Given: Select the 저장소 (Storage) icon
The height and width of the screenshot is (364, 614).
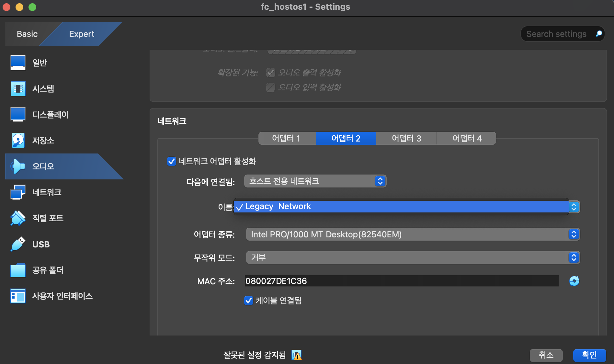Looking at the screenshot, I should (43, 140).
